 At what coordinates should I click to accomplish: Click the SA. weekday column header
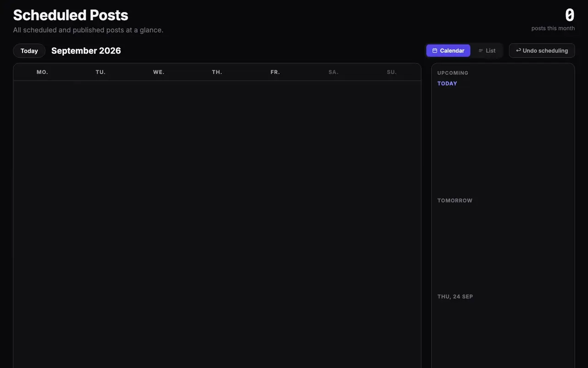point(334,72)
